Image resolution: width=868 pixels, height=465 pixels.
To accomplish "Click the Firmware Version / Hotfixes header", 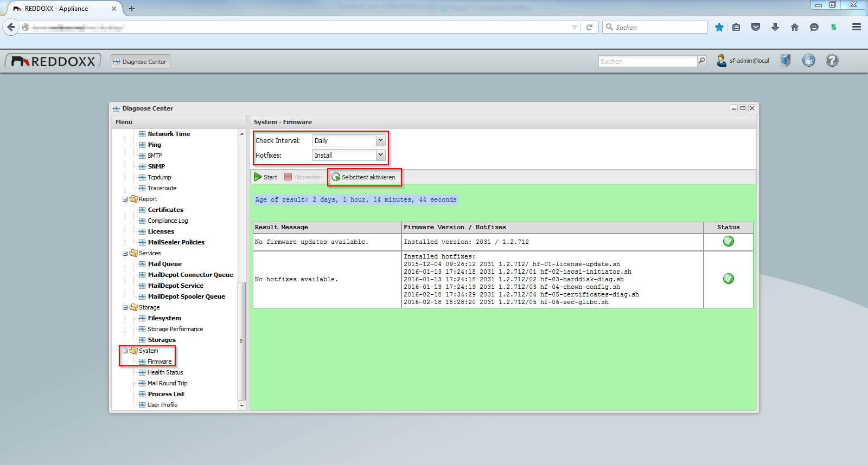I will pos(552,227).
